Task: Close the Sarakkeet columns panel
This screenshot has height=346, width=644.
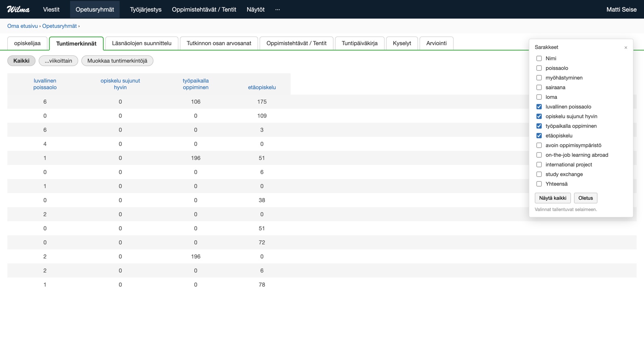Action: pyautogui.click(x=625, y=47)
